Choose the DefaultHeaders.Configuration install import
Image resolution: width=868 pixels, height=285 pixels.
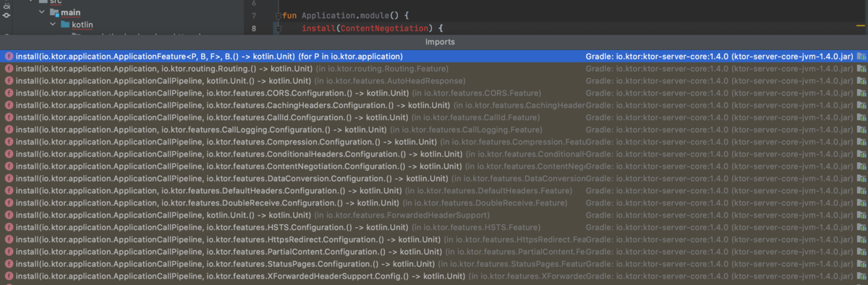[434, 190]
